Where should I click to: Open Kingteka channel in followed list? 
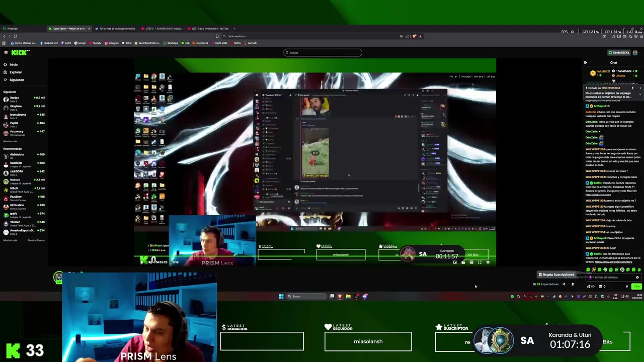[x=24, y=107]
